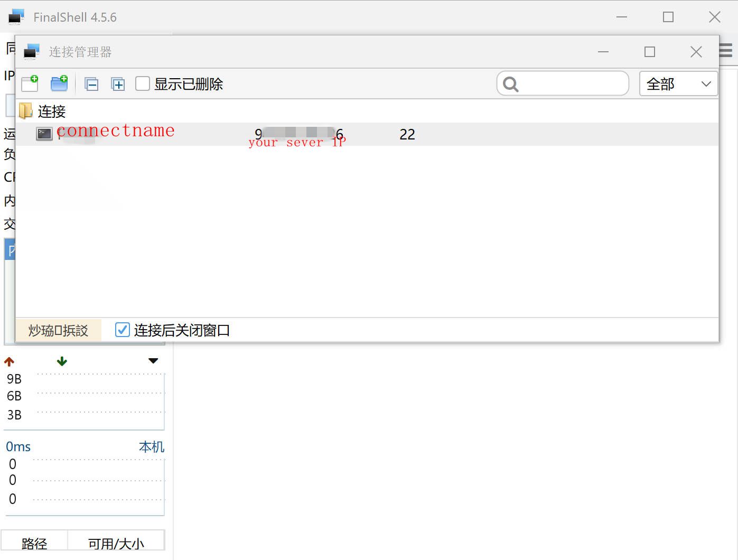Screen dimensions: 738x560
Task: Click the 3B network graph label
Action: (x=14, y=415)
